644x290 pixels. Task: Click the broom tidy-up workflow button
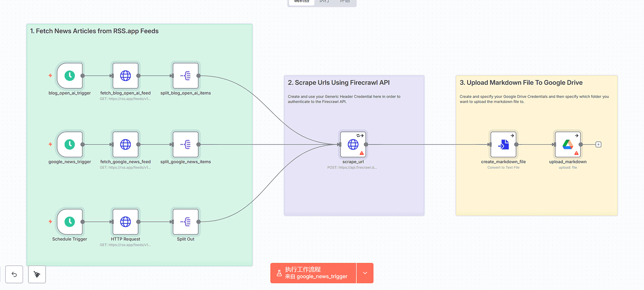coord(37,274)
